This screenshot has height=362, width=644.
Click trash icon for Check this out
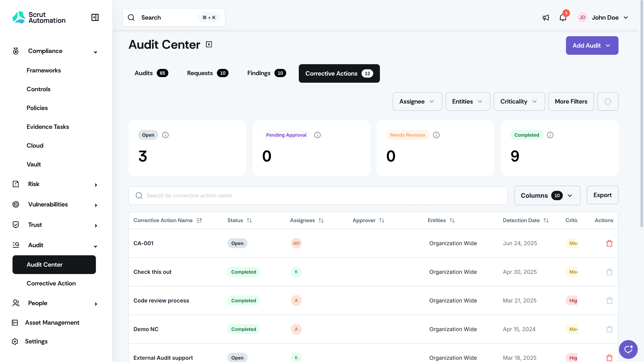coord(609,272)
